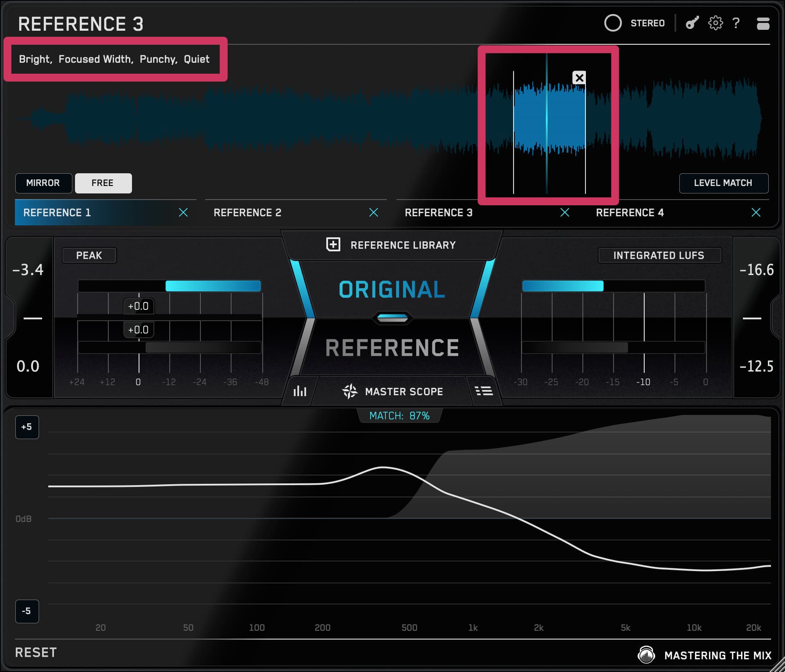Click the 0.0 reference peak readout
The image size is (785, 672).
pyautogui.click(x=28, y=366)
